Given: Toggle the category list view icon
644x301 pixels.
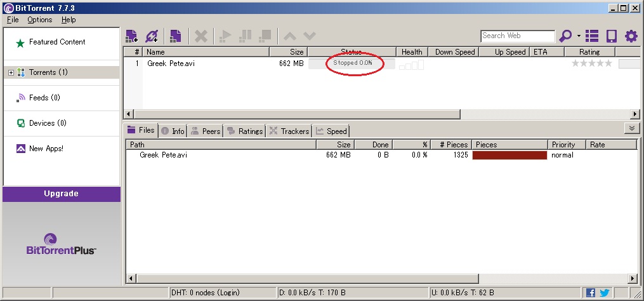Looking at the screenshot, I should click(592, 36).
